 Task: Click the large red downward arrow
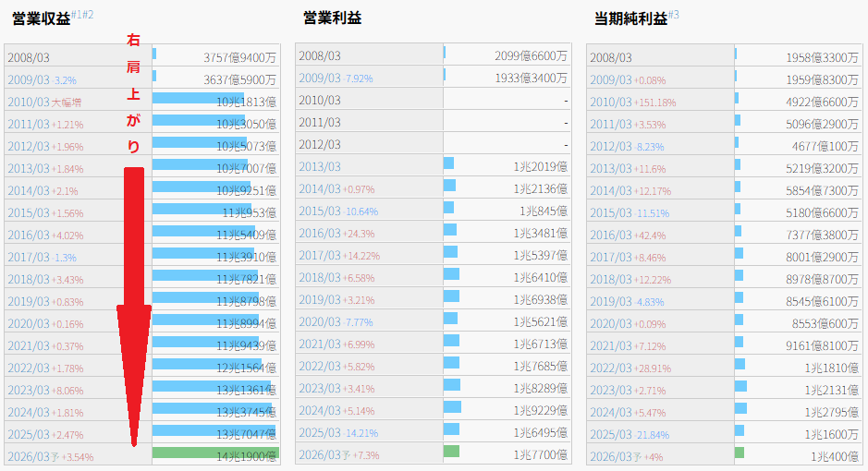[134, 305]
